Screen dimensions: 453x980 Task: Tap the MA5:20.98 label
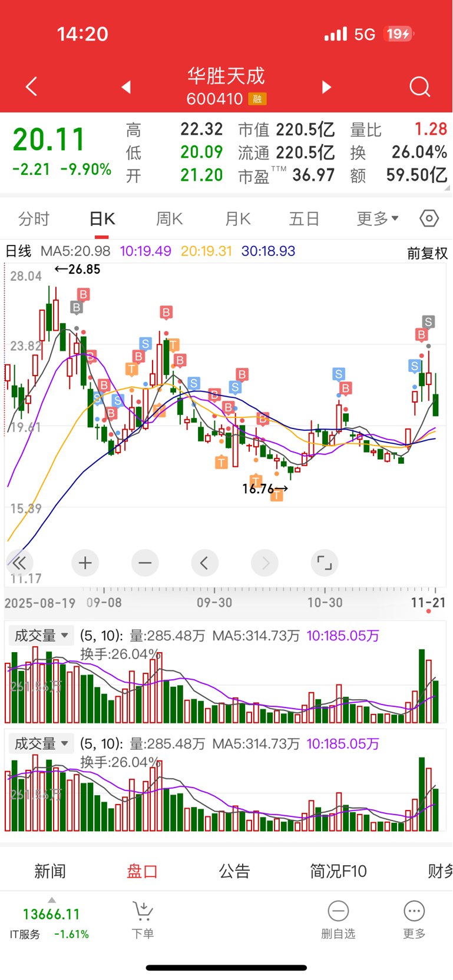75,251
